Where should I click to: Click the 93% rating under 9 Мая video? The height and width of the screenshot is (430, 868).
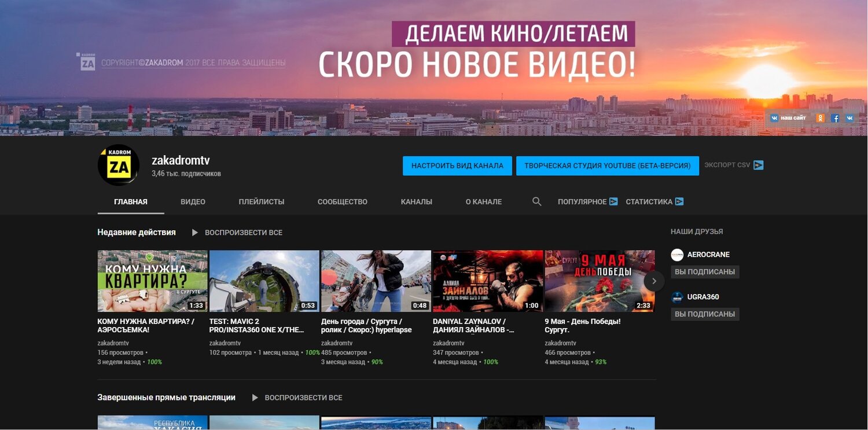pos(601,362)
